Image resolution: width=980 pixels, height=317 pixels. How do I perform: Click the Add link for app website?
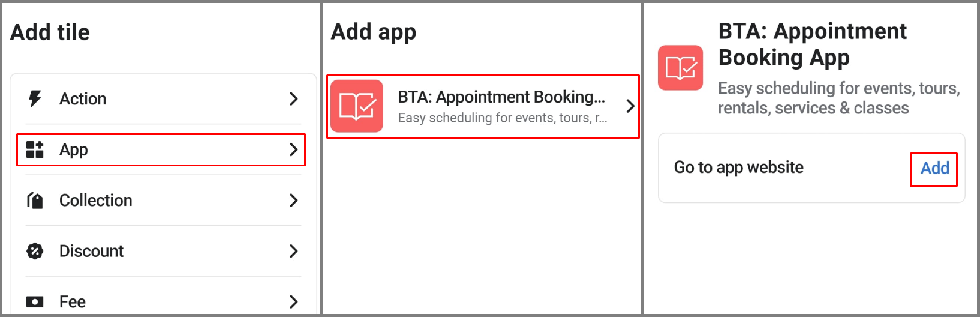(x=934, y=168)
